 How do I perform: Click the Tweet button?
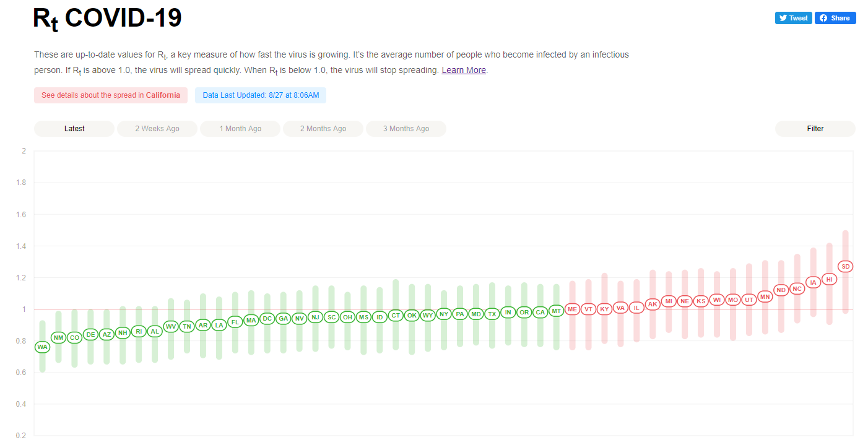click(x=793, y=18)
